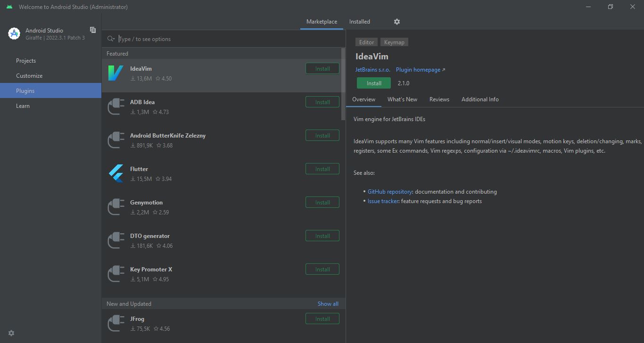Click the JFrog plugin plug icon
This screenshot has height=343, width=644.
click(116, 323)
